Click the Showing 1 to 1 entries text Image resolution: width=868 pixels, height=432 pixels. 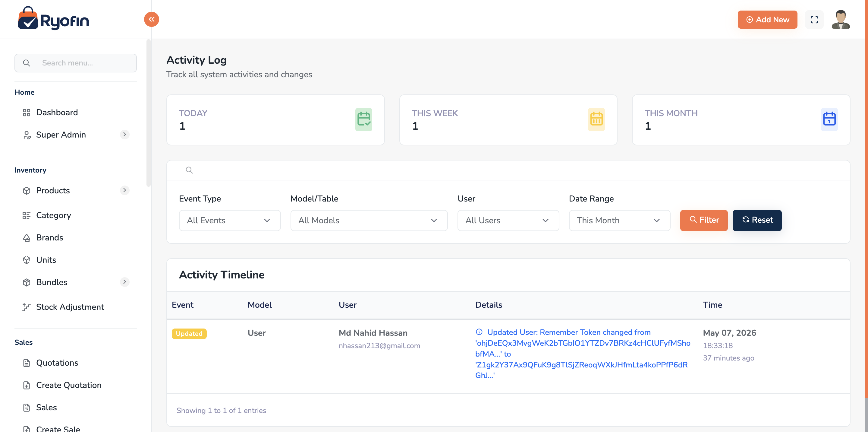pos(221,410)
